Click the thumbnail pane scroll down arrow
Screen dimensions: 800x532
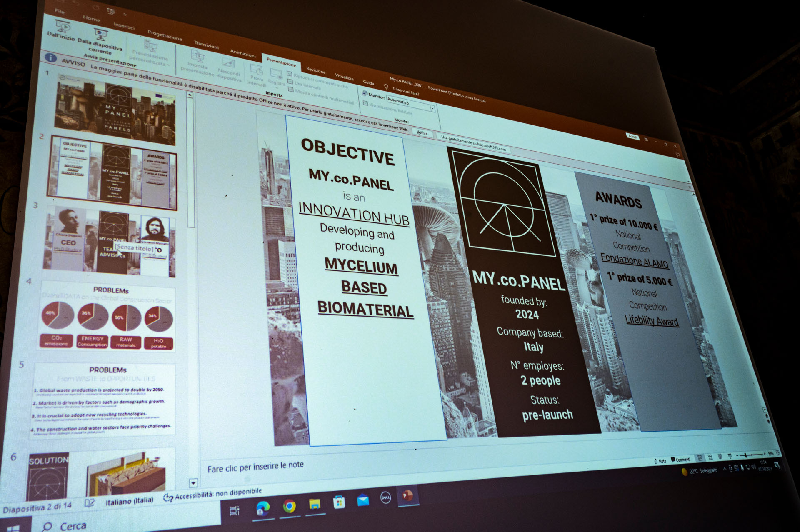(x=193, y=483)
